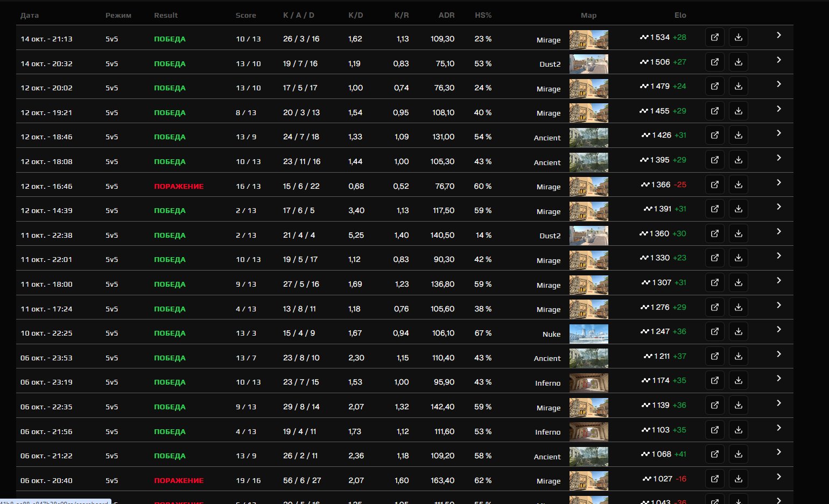Expand the 06 окт. 21:22 match row
This screenshot has width=829, height=504.
778,452
